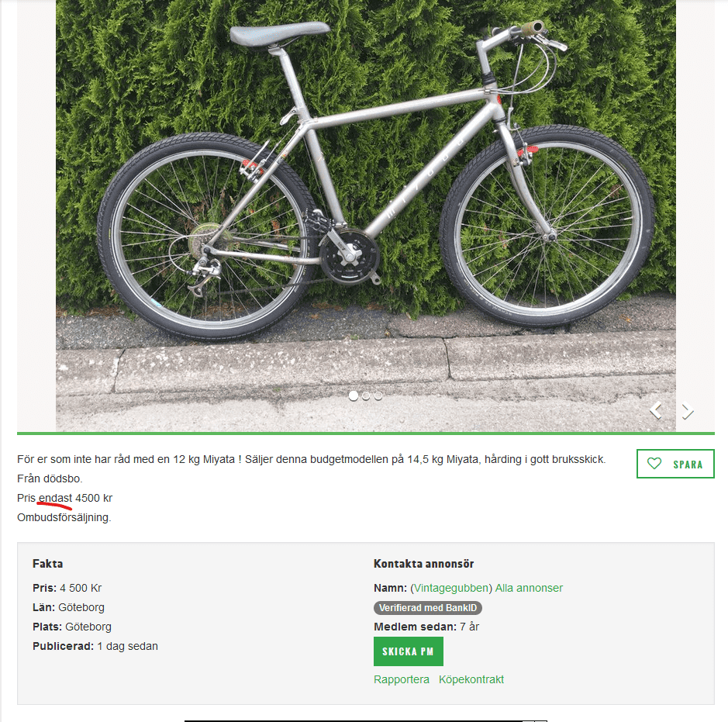Open the Vintagegubben seller profile link
The image size is (728, 722).
[x=451, y=588]
